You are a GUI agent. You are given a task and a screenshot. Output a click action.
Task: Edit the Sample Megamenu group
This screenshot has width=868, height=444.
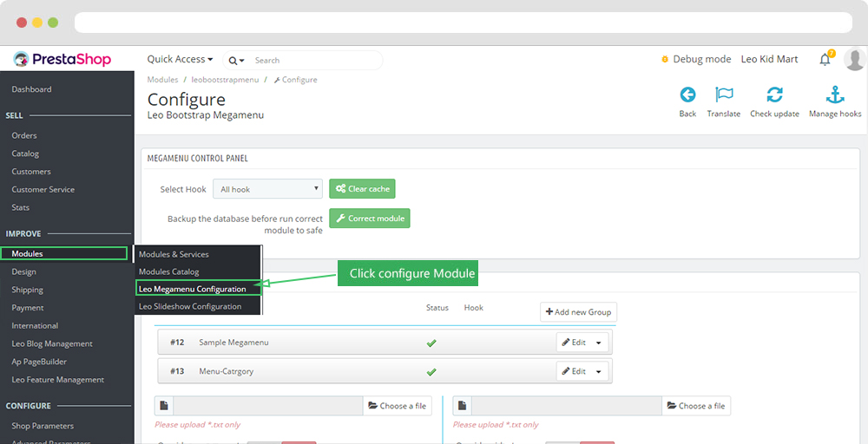574,343
